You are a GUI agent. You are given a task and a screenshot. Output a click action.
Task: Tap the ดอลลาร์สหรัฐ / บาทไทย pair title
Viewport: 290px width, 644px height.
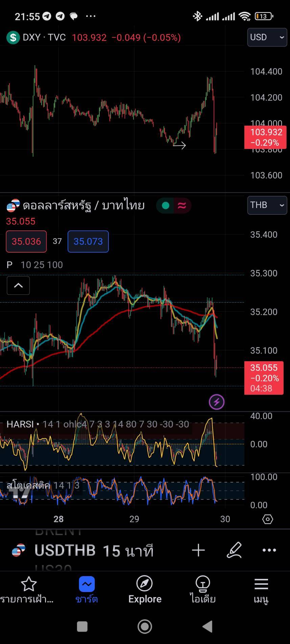84,205
